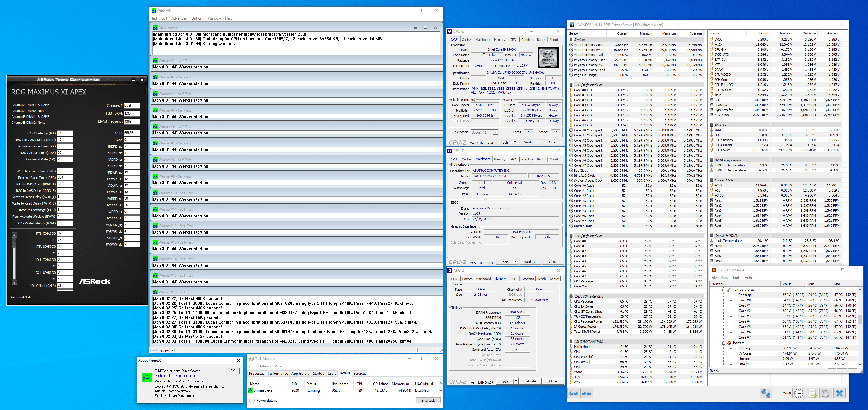Screen dimensions: 868x410
Task: Collapse the Temperatures tree node in HWMonitor
Action: tap(723, 290)
